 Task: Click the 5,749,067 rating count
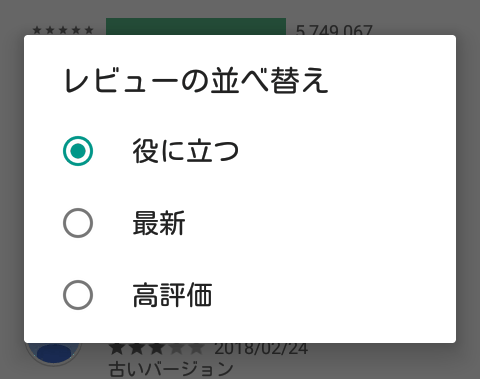pos(334,30)
